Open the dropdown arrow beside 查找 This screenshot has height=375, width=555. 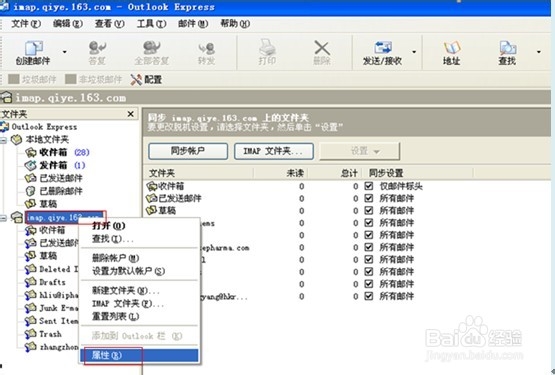pyautogui.click(x=538, y=52)
